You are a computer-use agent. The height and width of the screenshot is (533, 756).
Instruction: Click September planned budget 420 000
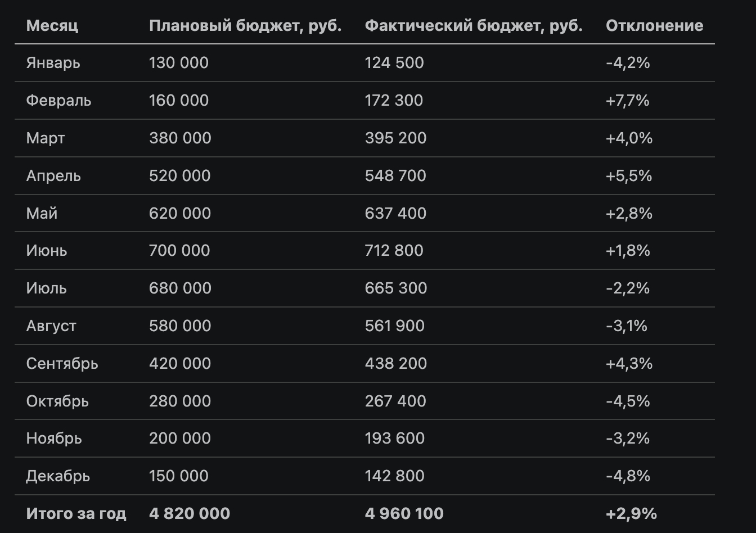[180, 364]
